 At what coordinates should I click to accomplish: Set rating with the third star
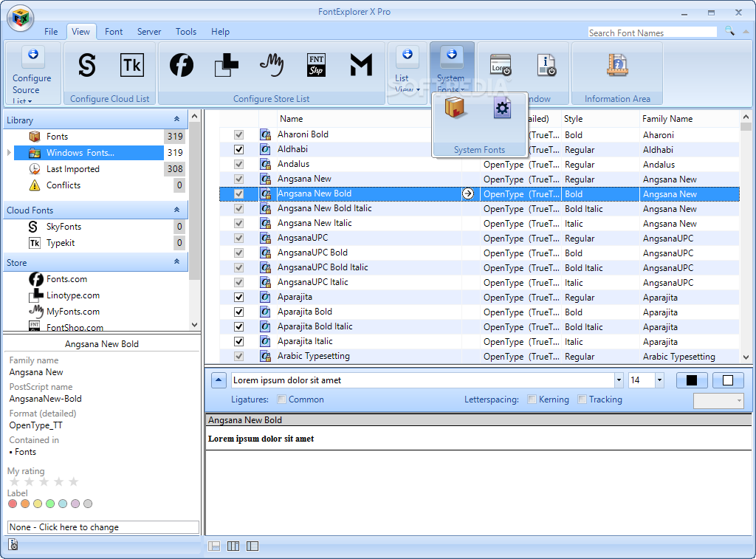[44, 481]
